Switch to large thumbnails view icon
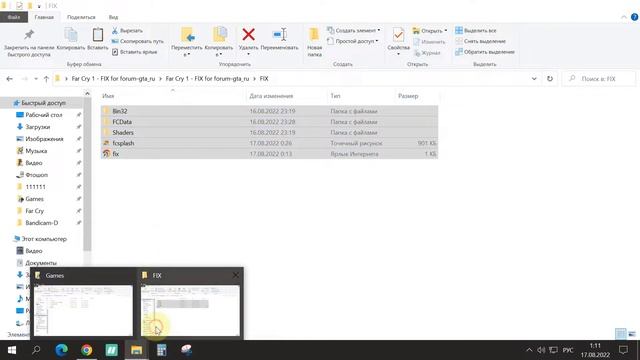The image size is (640, 360). pyautogui.click(x=632, y=334)
